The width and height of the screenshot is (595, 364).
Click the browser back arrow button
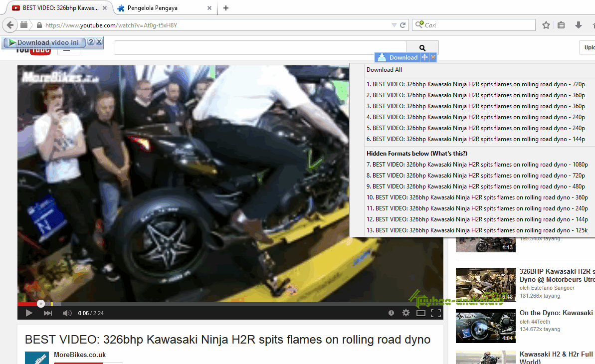tap(10, 25)
